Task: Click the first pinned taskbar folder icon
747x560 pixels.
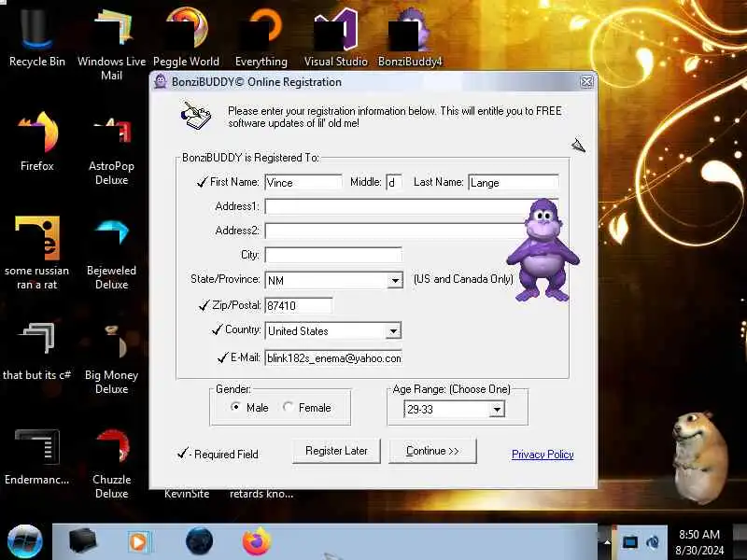Action: 82,541
